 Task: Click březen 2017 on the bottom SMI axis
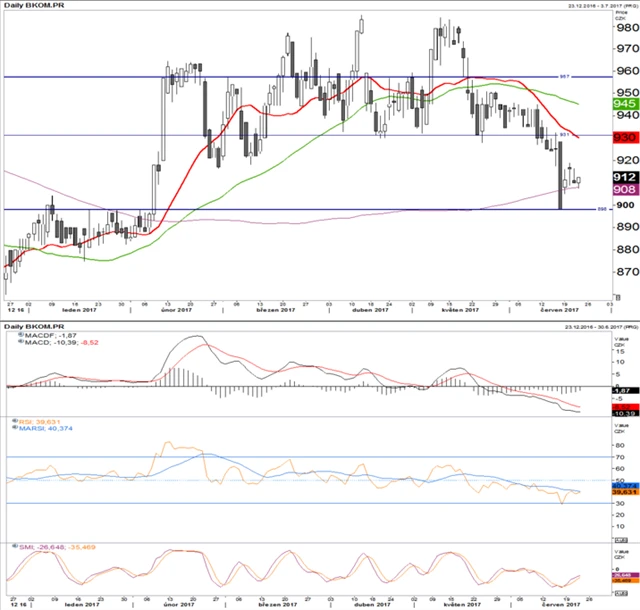click(x=276, y=604)
